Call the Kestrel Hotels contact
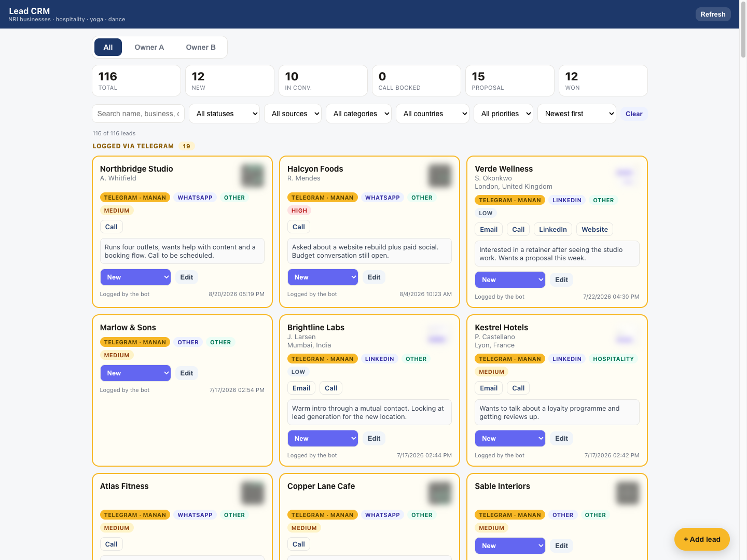This screenshot has width=747, height=560. pyautogui.click(x=518, y=388)
